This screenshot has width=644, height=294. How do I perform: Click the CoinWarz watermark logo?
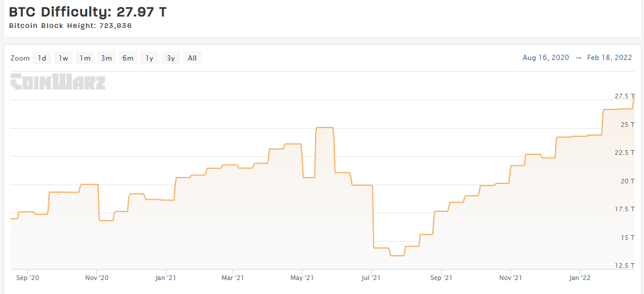tap(58, 82)
